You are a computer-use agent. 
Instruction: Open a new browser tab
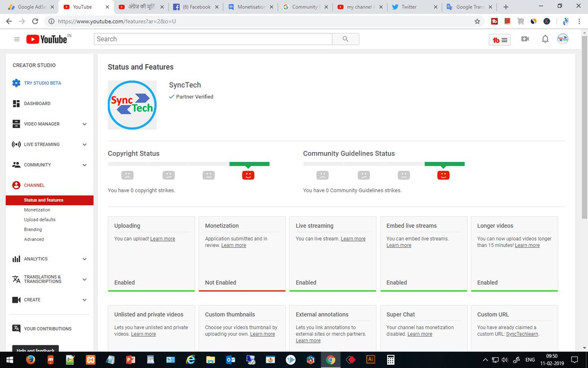[x=506, y=7]
